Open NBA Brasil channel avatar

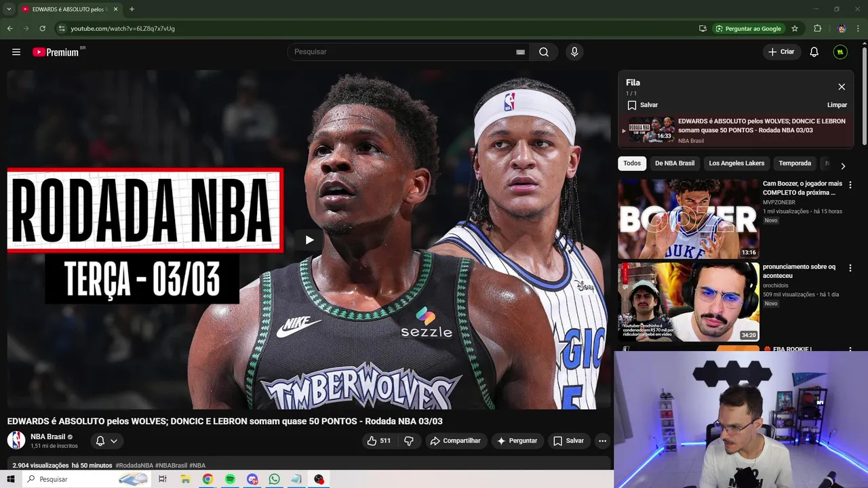point(16,441)
